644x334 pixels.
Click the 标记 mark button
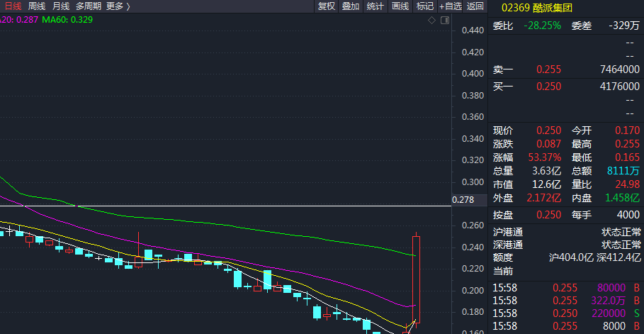coord(425,6)
